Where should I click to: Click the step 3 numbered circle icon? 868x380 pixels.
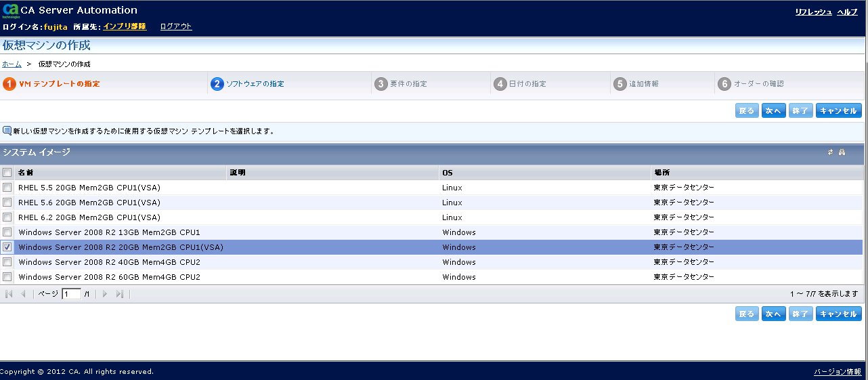coord(381,84)
